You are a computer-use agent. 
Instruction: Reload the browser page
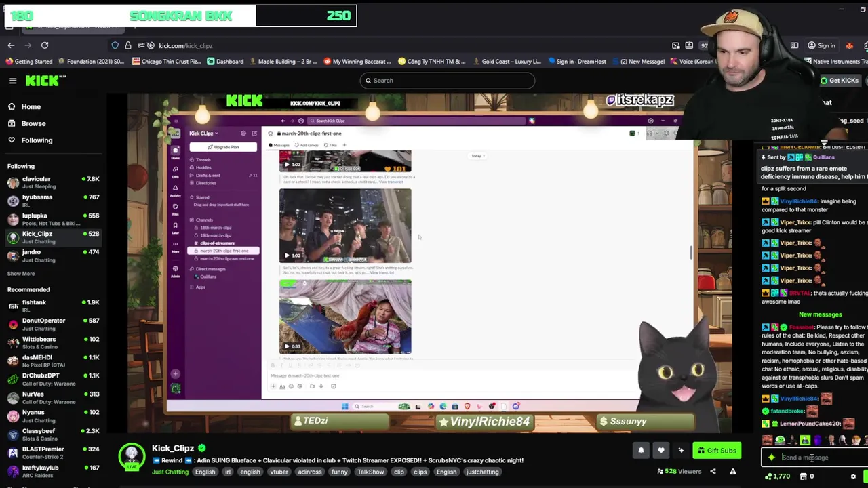pos(45,45)
